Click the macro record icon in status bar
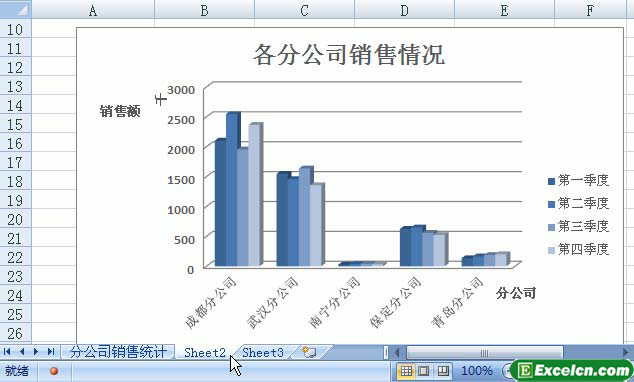This screenshot has width=634, height=382. (x=54, y=371)
